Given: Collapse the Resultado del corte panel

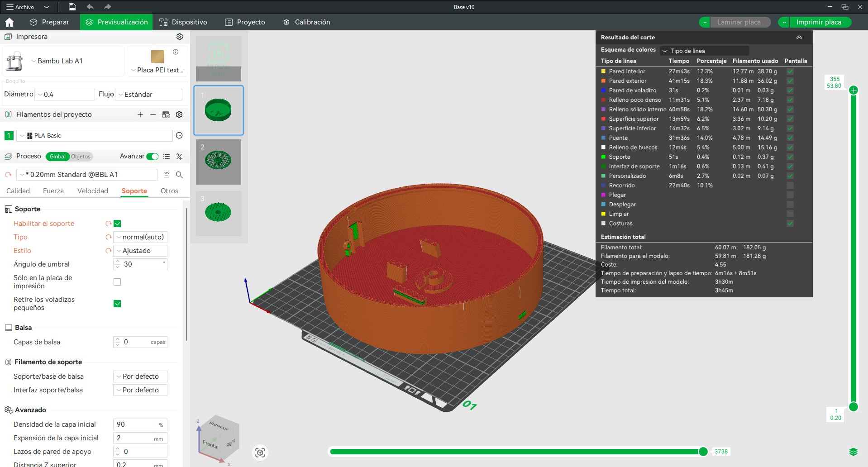Looking at the screenshot, I should point(799,38).
